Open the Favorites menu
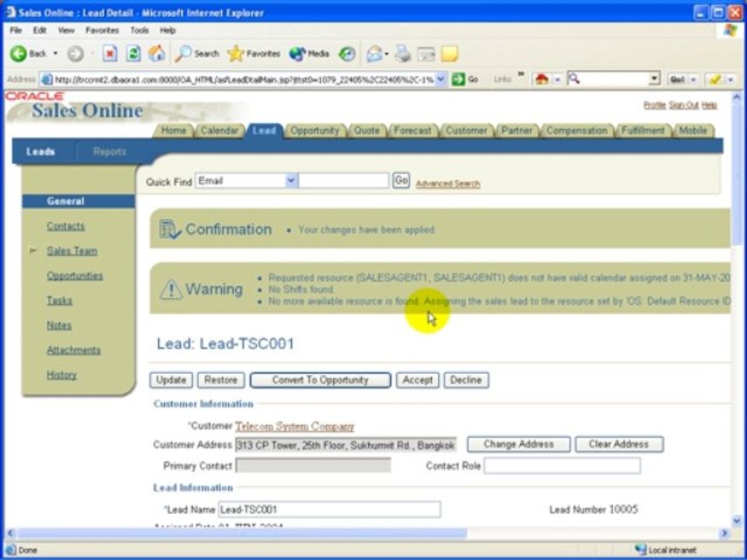Screen dimensions: 747x560 point(102,30)
